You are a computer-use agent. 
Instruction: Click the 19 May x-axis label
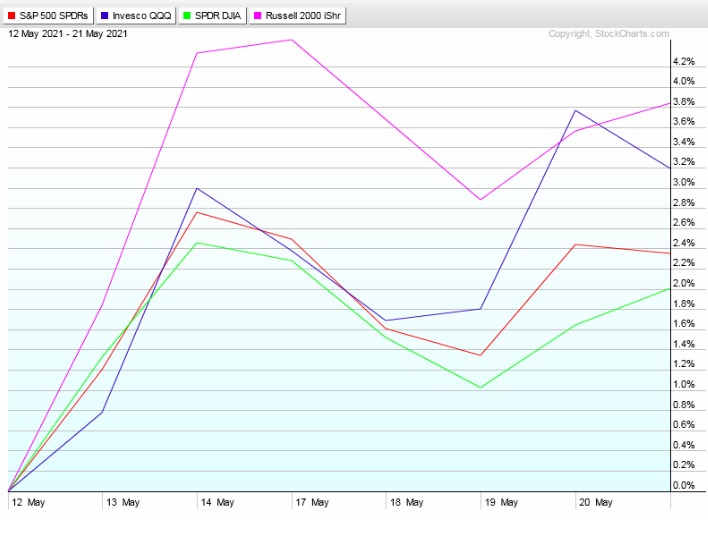tap(501, 502)
